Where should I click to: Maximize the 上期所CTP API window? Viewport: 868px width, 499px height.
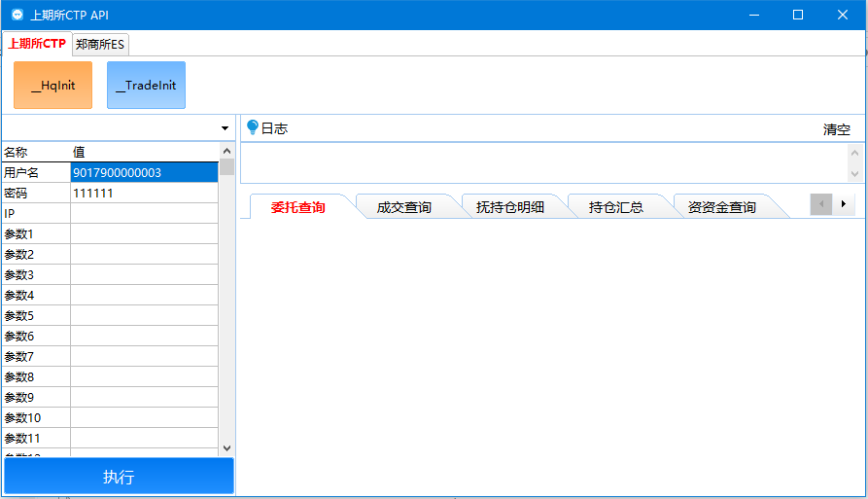(798, 15)
